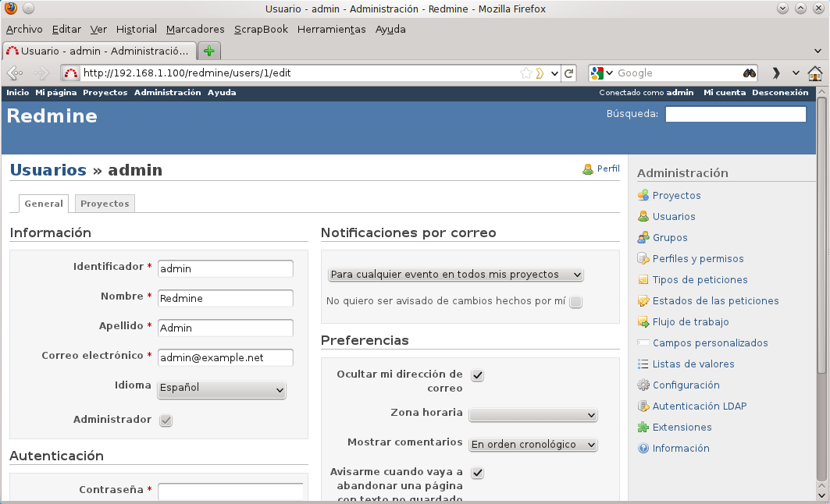This screenshot has width=830, height=504.
Task: Open Administración in top navigation bar
Action: (x=168, y=93)
